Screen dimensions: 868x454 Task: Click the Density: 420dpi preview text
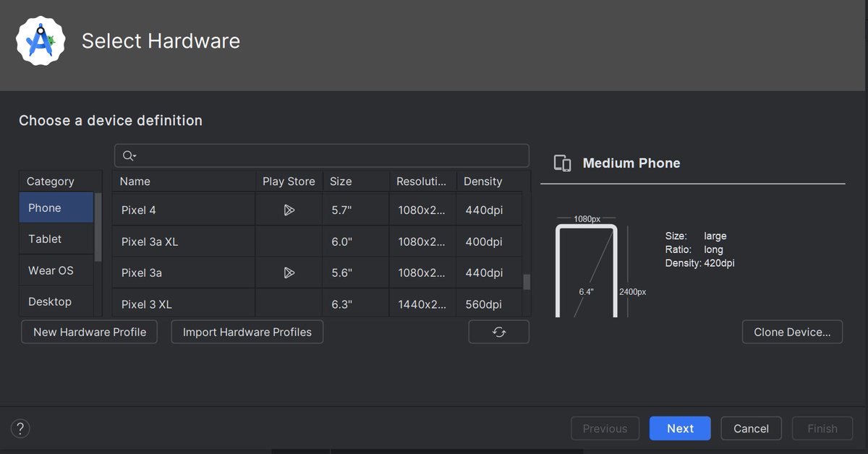pos(700,263)
